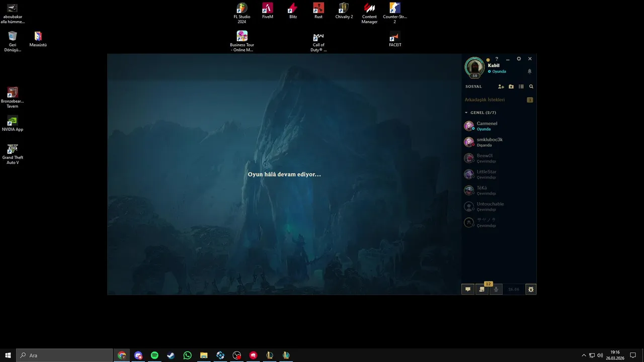Open the friends list view options icon
644x362 pixels.
click(x=521, y=86)
